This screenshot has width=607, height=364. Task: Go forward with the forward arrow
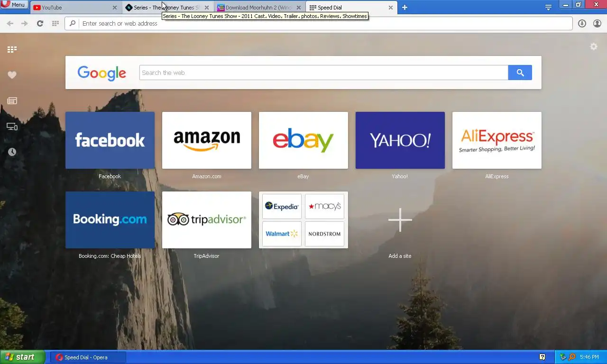[25, 23]
